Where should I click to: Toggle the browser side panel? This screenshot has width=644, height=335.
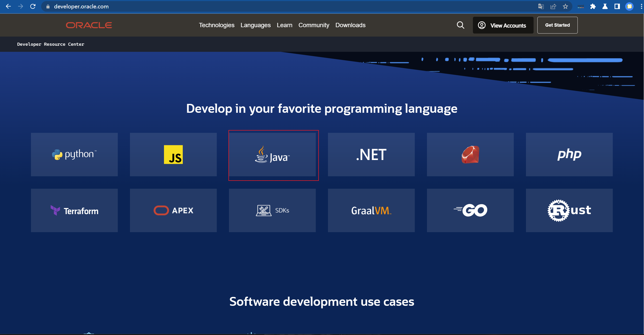tap(617, 7)
